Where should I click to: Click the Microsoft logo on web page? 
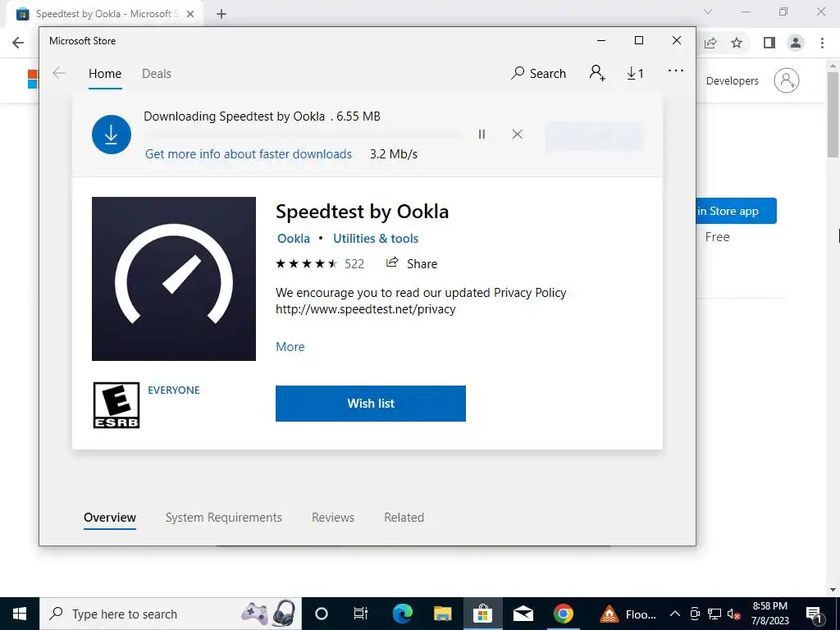pyautogui.click(x=33, y=79)
